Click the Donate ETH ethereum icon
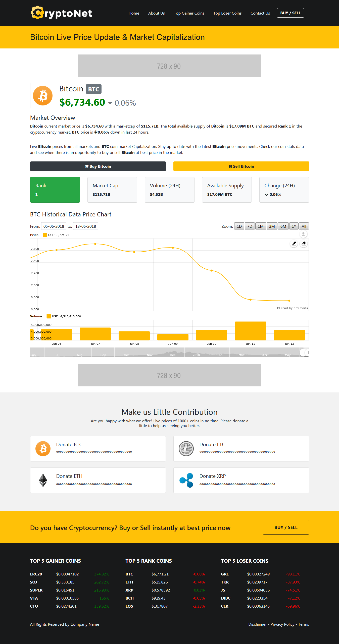 pos(43,480)
